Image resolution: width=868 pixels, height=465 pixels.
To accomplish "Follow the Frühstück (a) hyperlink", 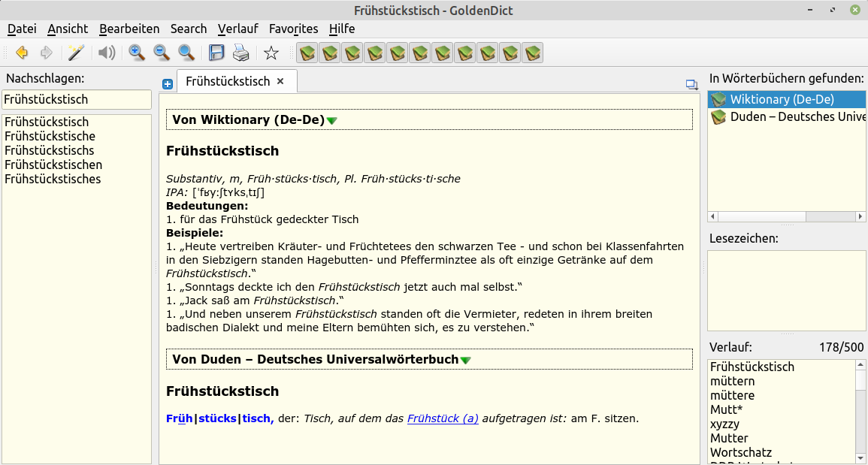I will (442, 418).
